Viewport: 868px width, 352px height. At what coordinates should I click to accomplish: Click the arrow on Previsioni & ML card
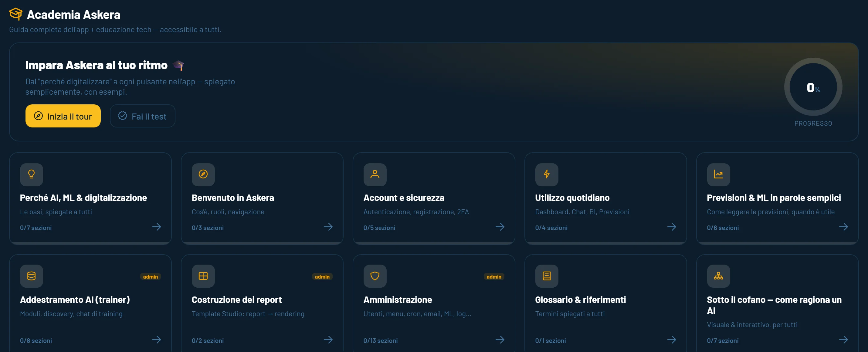point(843,227)
